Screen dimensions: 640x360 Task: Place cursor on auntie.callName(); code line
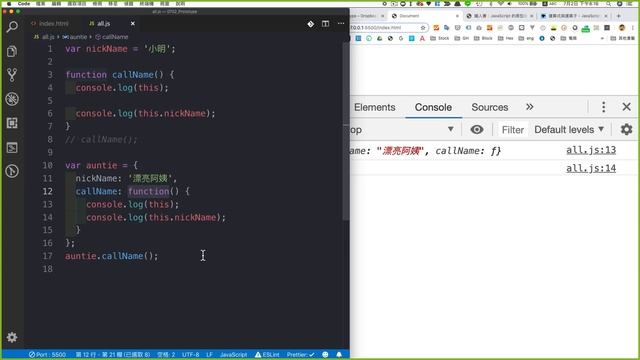tap(111, 256)
